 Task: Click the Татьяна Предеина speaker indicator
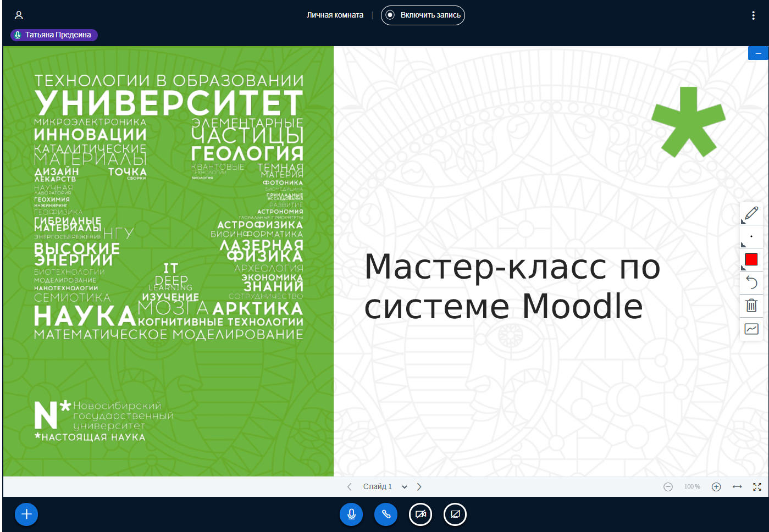54,35
